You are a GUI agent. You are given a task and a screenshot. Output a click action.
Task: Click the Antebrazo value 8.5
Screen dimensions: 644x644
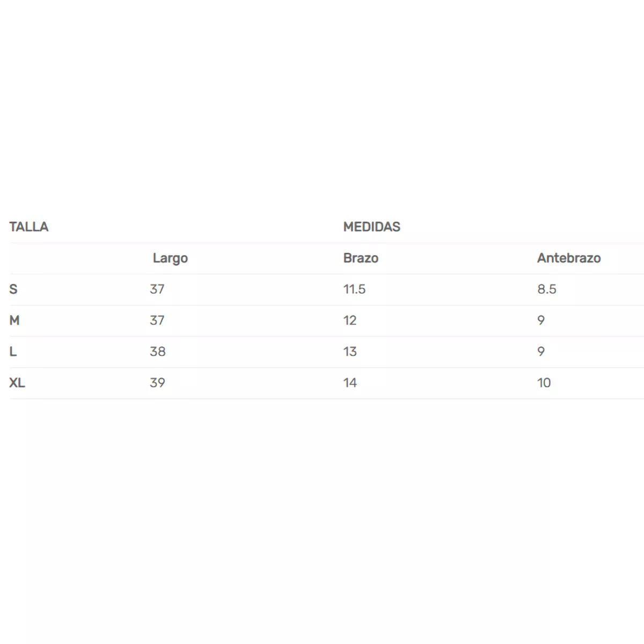coord(547,289)
